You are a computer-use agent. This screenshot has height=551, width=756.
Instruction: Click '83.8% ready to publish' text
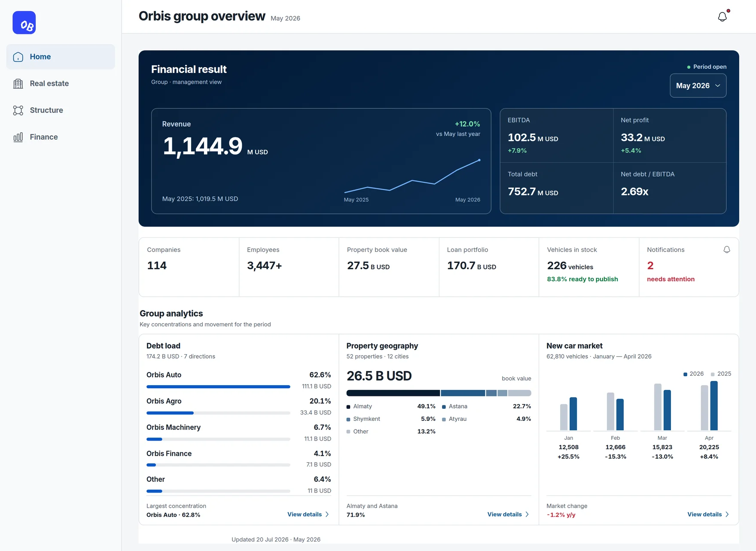click(582, 279)
